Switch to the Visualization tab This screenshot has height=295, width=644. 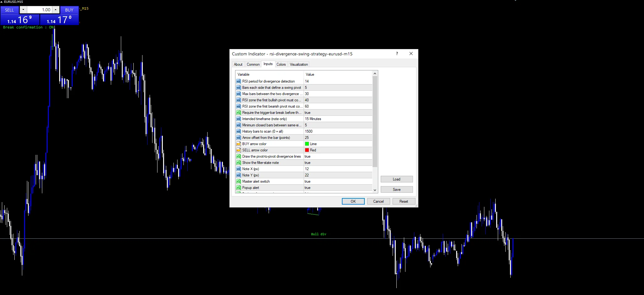pos(299,64)
